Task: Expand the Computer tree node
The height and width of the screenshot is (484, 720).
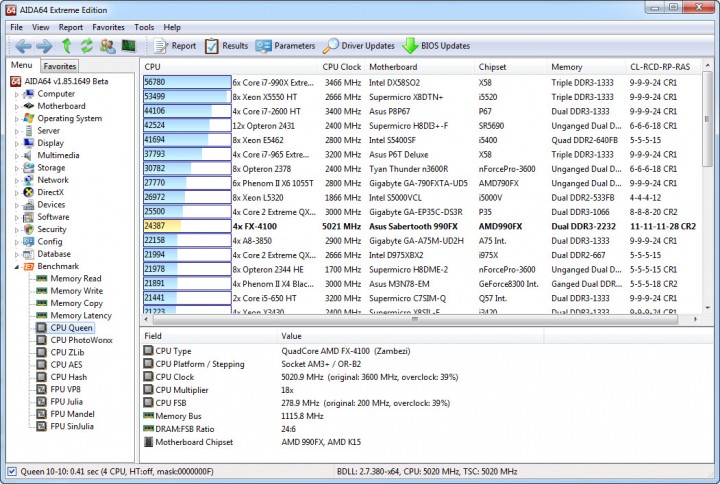Action: pyautogui.click(x=17, y=94)
